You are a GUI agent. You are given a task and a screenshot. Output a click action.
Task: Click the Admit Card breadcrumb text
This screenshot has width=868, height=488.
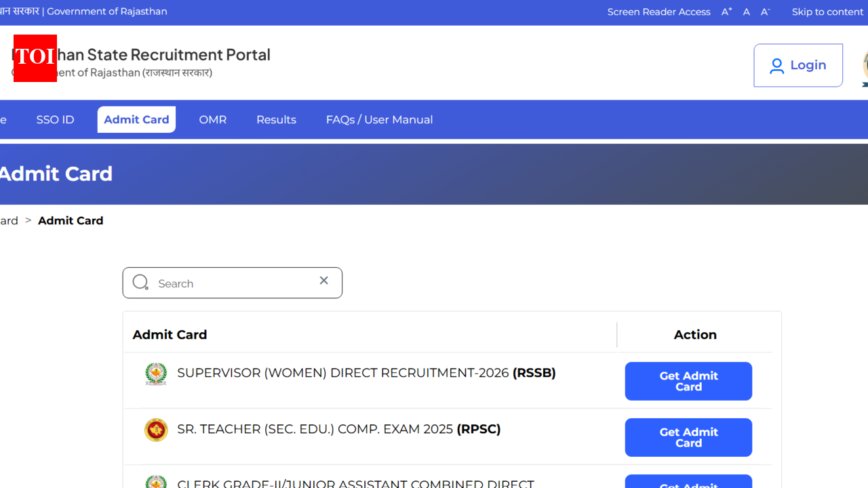coord(71,221)
